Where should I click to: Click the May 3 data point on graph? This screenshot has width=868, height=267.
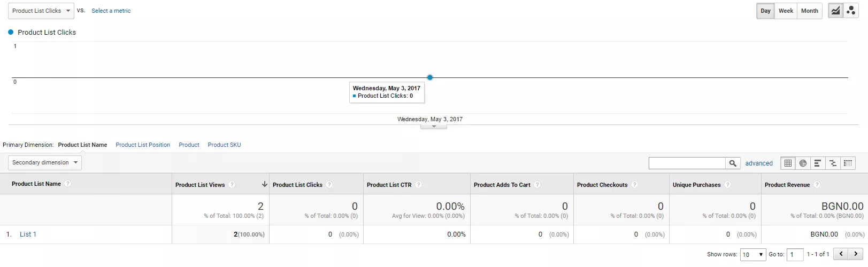point(430,77)
